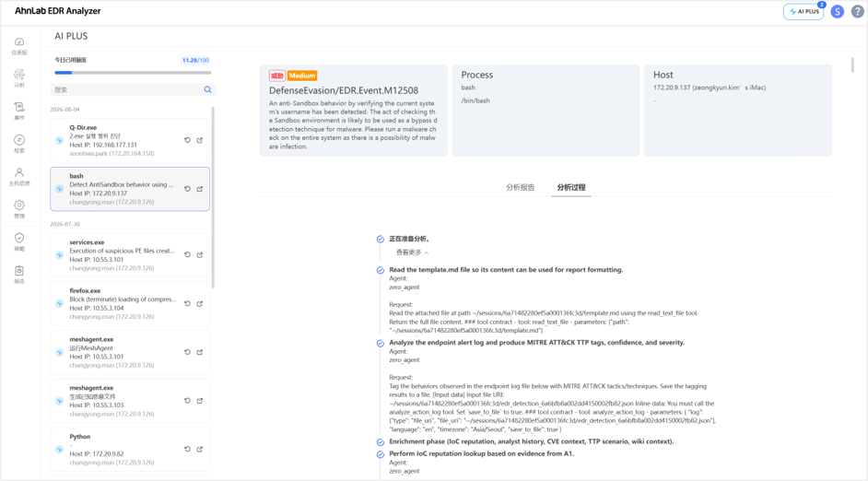This screenshot has height=481, width=868.
Task: Click the Medium severity badge
Action: 302,76
